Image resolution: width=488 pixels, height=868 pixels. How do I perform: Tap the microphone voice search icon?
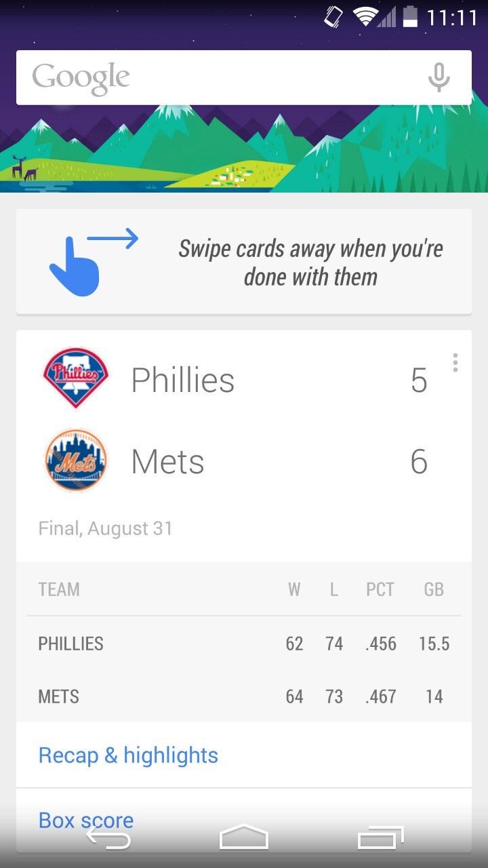click(439, 77)
